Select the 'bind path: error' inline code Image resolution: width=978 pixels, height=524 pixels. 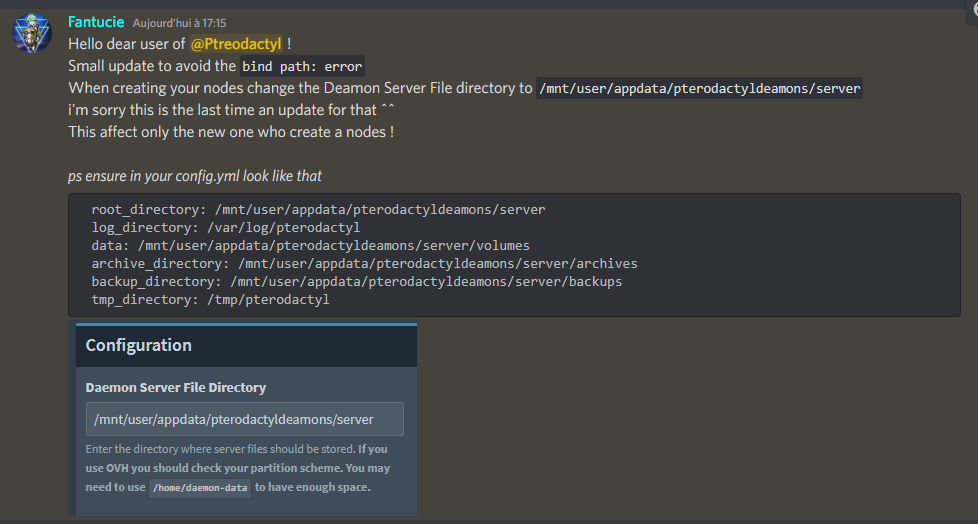pos(302,66)
